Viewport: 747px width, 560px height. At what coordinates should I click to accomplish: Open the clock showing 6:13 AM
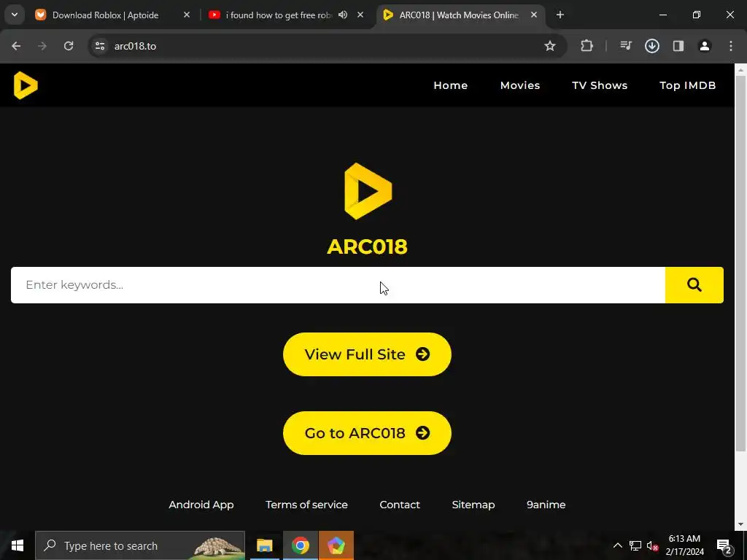[684, 545]
